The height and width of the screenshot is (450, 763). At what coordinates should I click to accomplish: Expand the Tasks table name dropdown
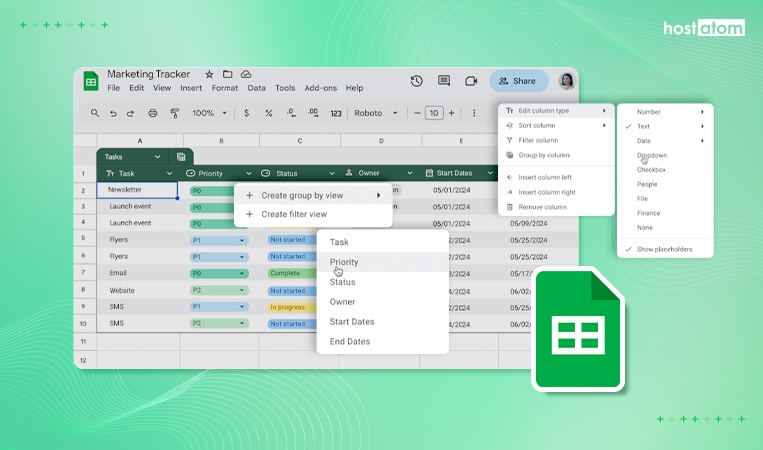(x=157, y=157)
